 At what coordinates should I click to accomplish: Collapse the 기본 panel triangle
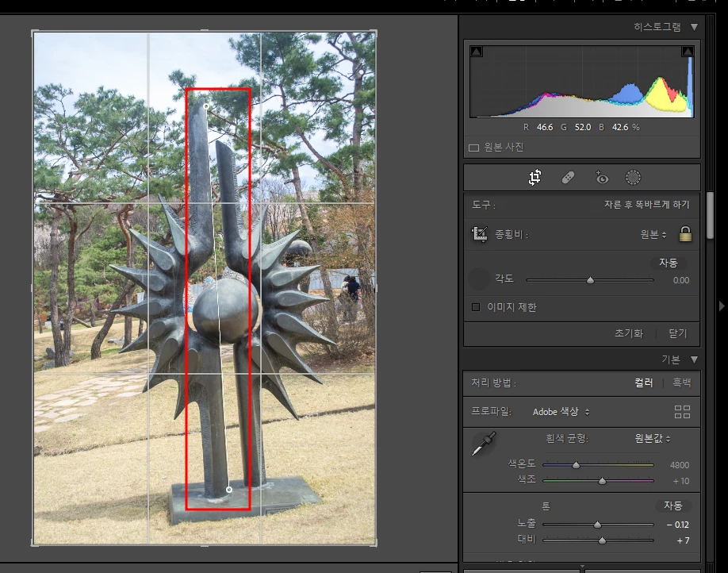click(x=694, y=360)
